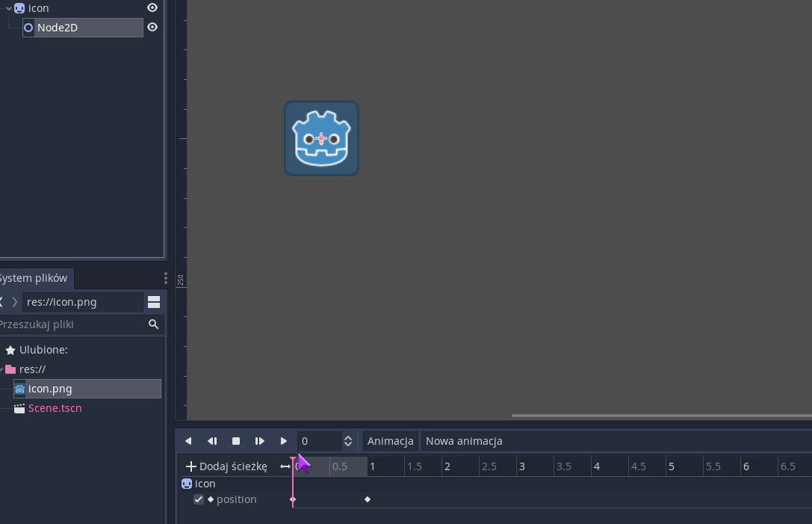Open the Nowa animacja dropdown
This screenshot has width=812, height=524.
pyautogui.click(x=616, y=441)
